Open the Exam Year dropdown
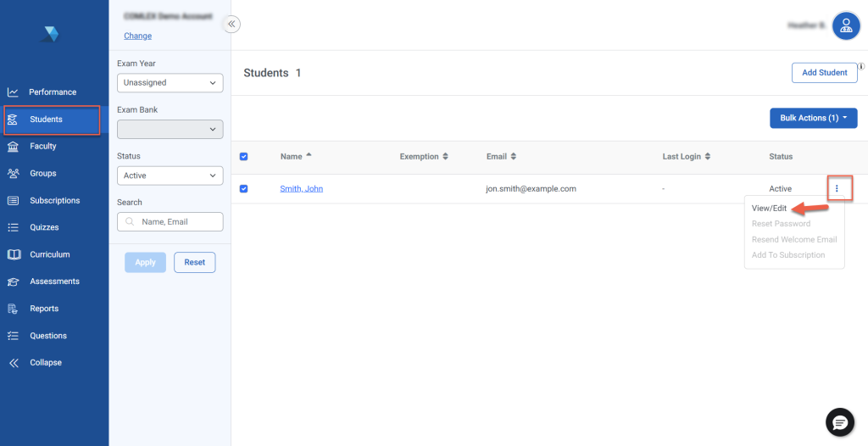This screenshot has width=868, height=446. pos(170,83)
